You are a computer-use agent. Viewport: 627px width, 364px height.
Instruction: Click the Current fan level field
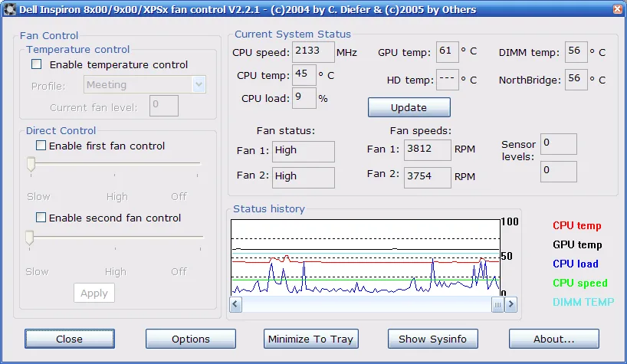164,106
